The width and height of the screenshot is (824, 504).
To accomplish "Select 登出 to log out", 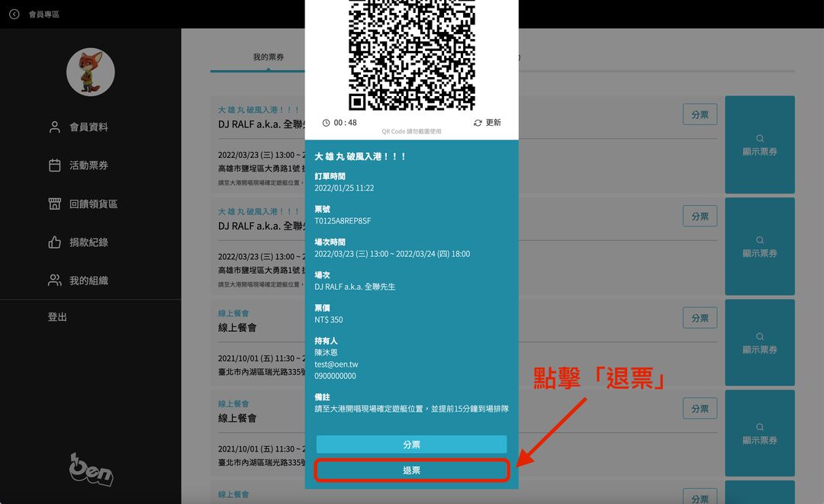I will [x=57, y=316].
